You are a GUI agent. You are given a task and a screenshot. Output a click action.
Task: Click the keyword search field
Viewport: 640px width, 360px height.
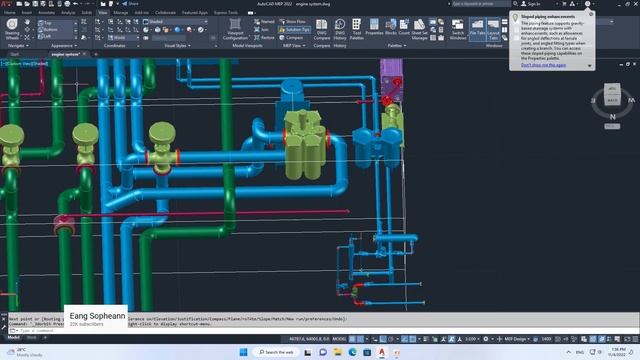(x=481, y=4)
